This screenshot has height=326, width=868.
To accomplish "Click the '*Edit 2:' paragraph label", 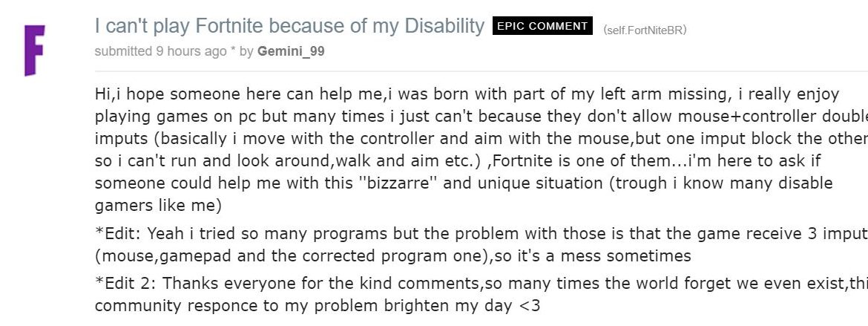I will point(125,284).
